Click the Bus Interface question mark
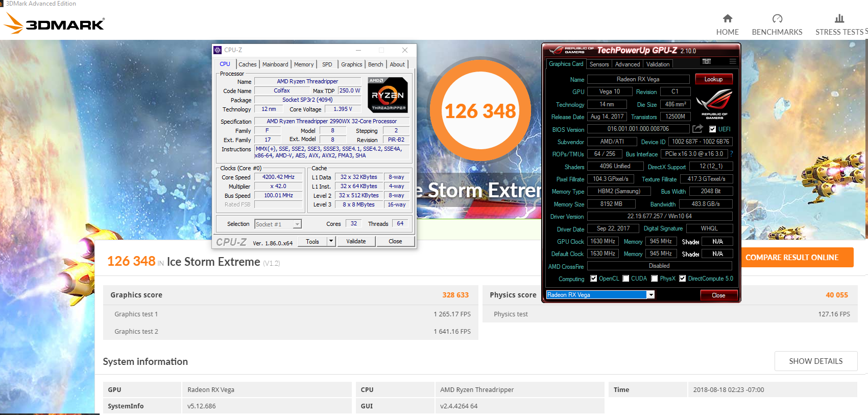Image resolution: width=868 pixels, height=415 pixels. tap(731, 153)
